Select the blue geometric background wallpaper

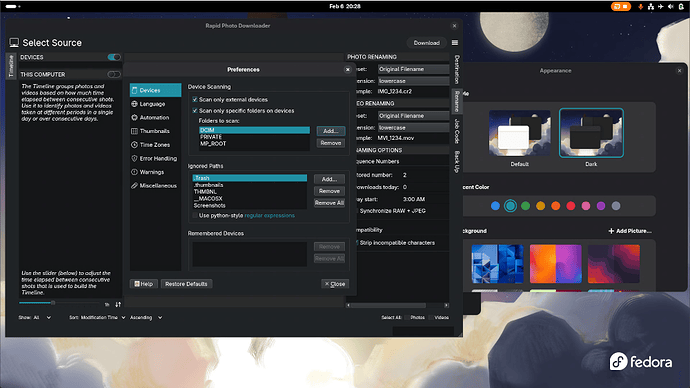coord(497,264)
